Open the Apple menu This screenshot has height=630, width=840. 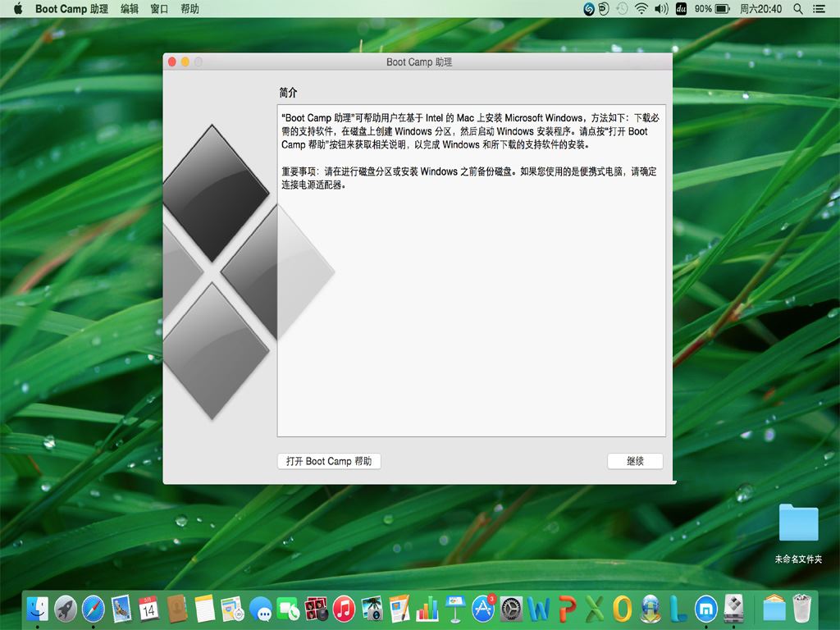[x=18, y=8]
